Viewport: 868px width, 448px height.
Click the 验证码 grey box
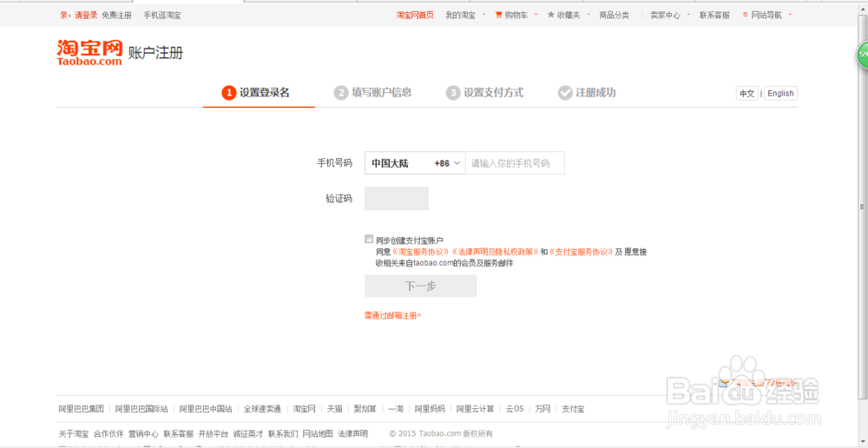pyautogui.click(x=397, y=198)
